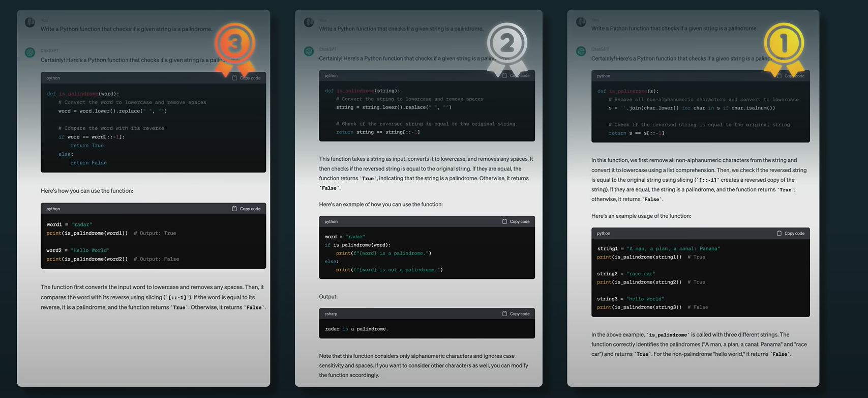Click the line "def is_palindrome(word):"

coord(83,94)
